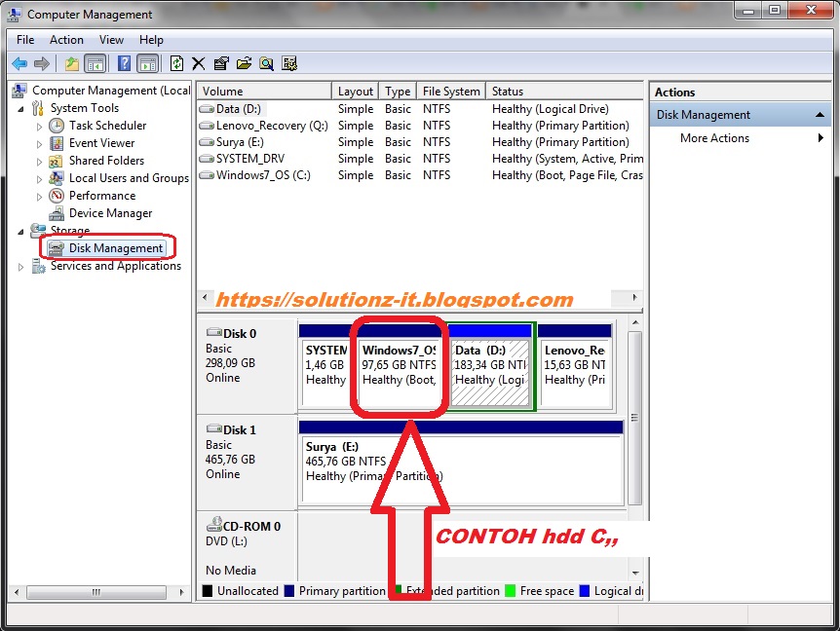Viewport: 840px width, 631px height.
Task: Click the Data (D:) volume drive icon
Action: coord(207,109)
